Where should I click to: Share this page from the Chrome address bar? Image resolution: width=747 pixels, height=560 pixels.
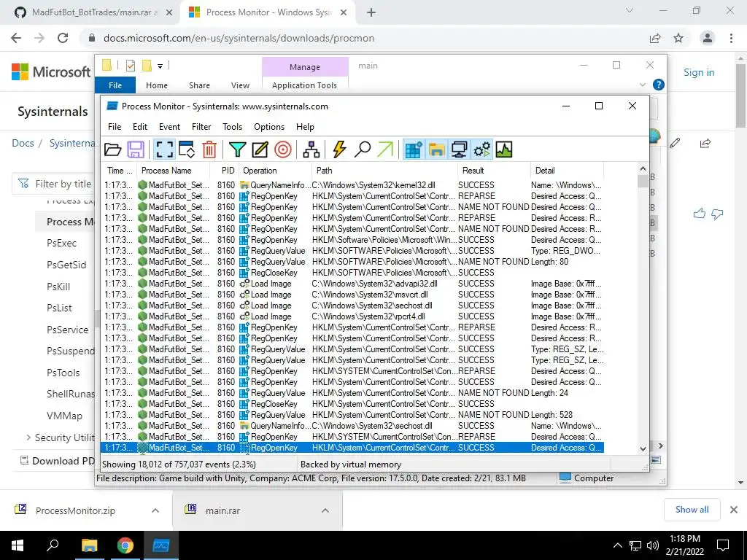coord(655,38)
